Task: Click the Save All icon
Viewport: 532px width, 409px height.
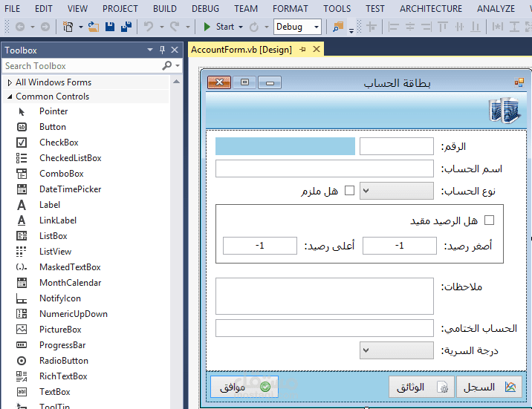Action: pyautogui.click(x=126, y=27)
